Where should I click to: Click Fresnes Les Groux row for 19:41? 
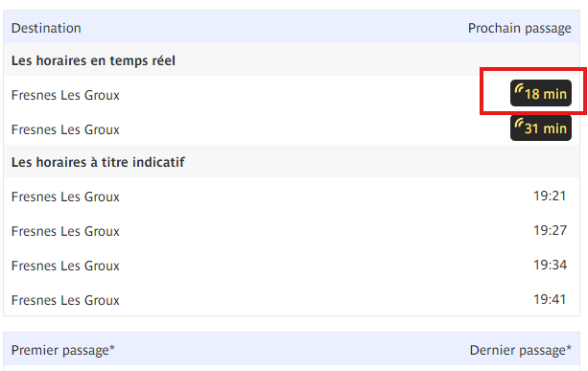[292, 299]
